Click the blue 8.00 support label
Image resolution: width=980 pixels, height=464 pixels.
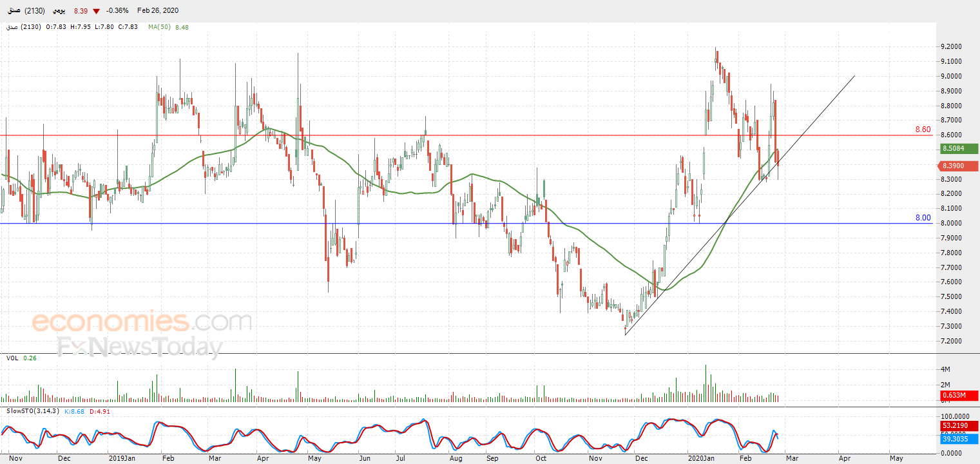point(923,218)
